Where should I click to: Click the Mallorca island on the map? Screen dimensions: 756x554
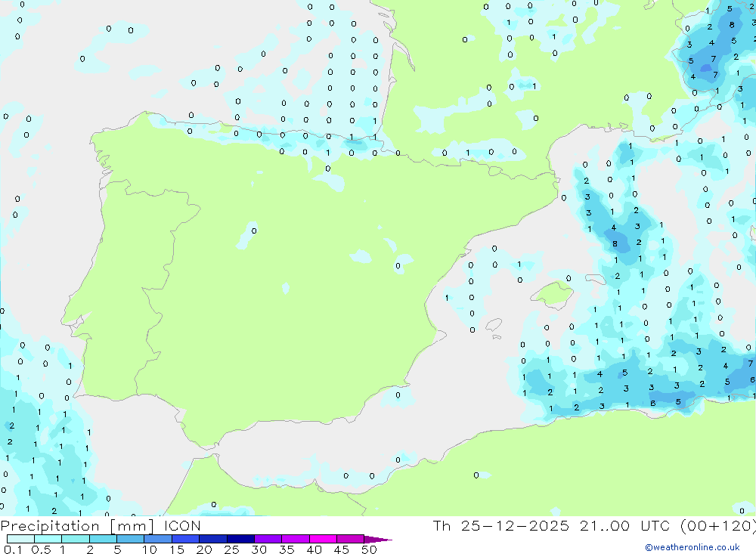(x=553, y=293)
